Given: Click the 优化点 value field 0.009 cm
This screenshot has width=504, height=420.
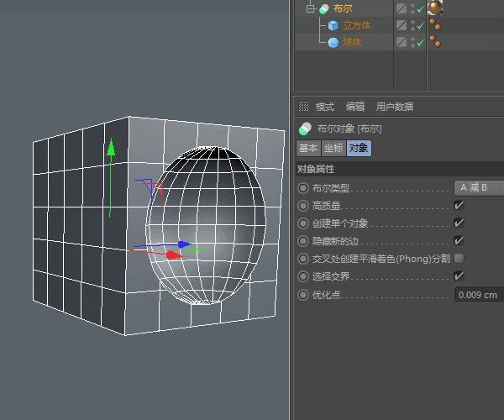Looking at the screenshot, I should (479, 295).
